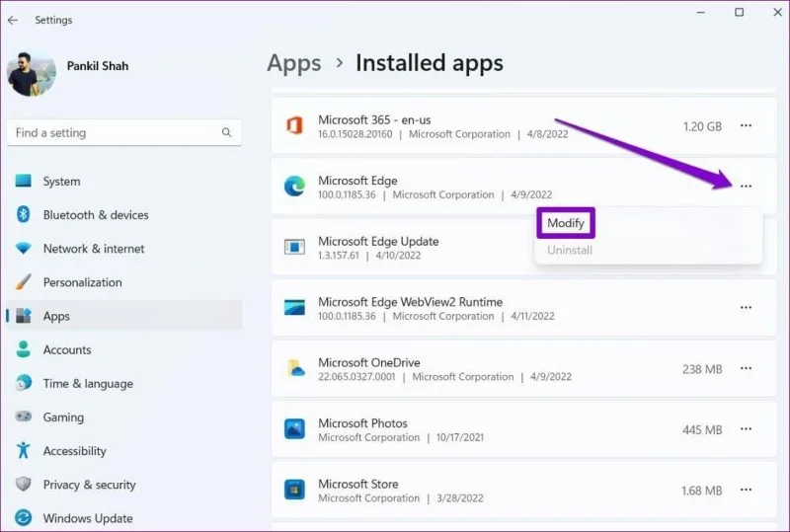Select the Microsoft OneDrive entry name
Viewport: 790px width, 532px height.
coord(368,363)
